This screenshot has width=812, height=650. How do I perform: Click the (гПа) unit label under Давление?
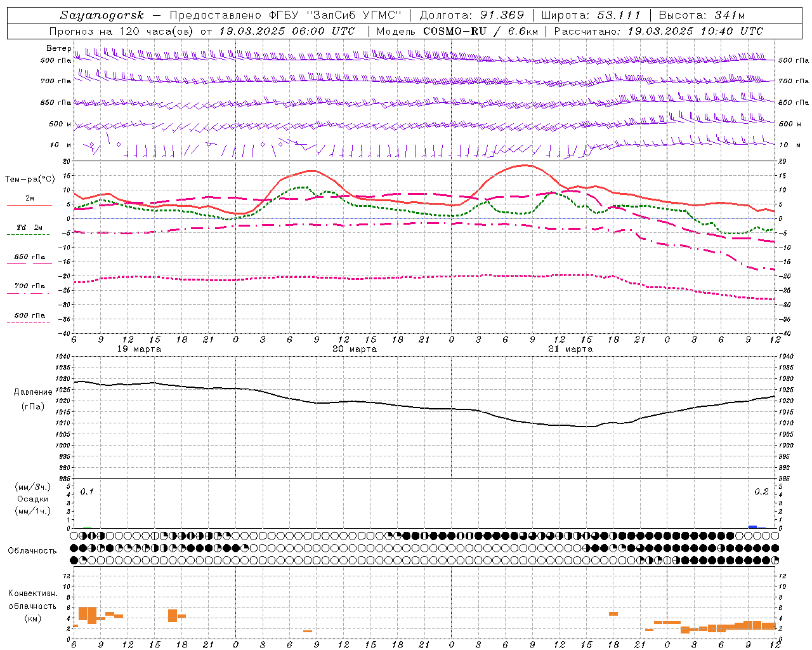click(x=33, y=407)
